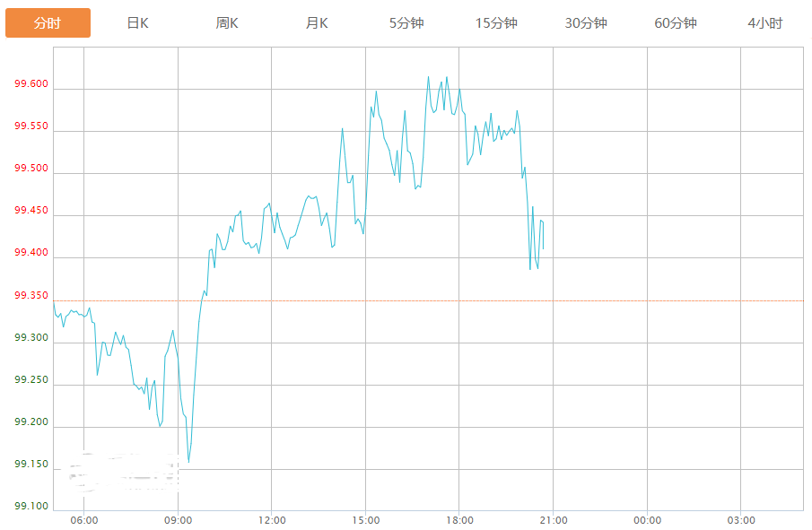Click the 06:00 time axis label

(x=84, y=520)
